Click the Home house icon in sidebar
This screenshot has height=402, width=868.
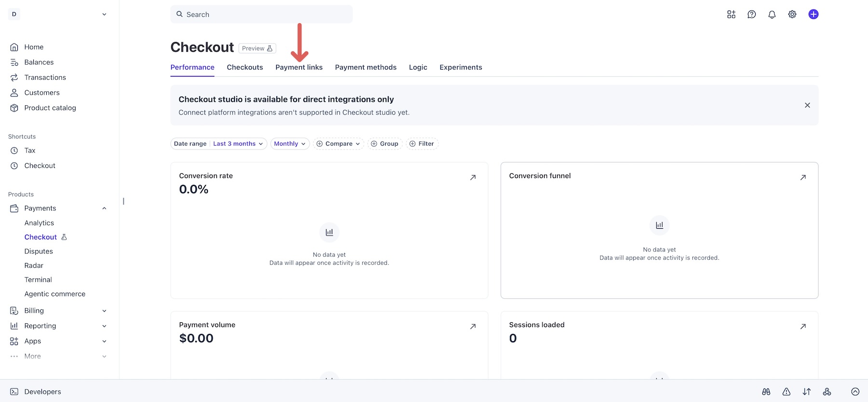(14, 47)
